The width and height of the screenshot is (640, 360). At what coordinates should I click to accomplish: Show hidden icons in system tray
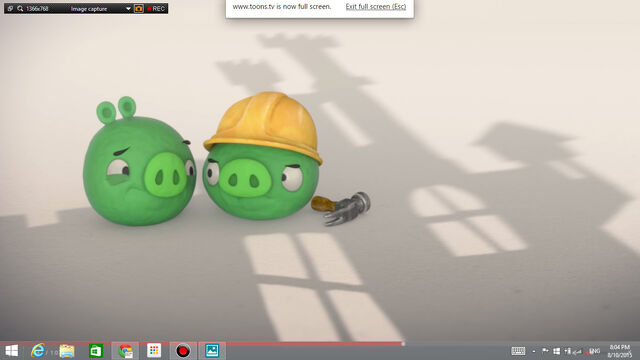click(533, 351)
